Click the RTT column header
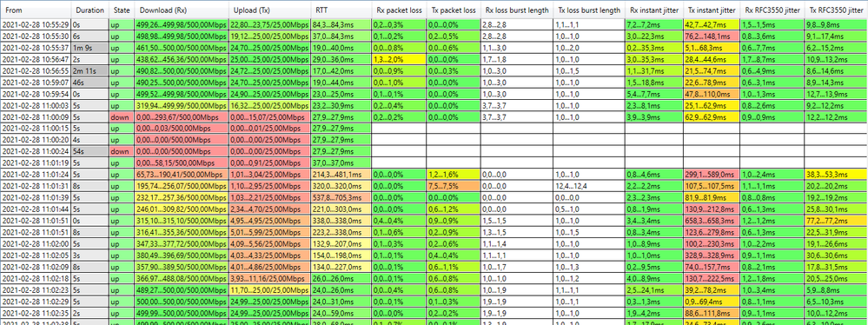Screen dimensions: 868x325 click(x=341, y=10)
